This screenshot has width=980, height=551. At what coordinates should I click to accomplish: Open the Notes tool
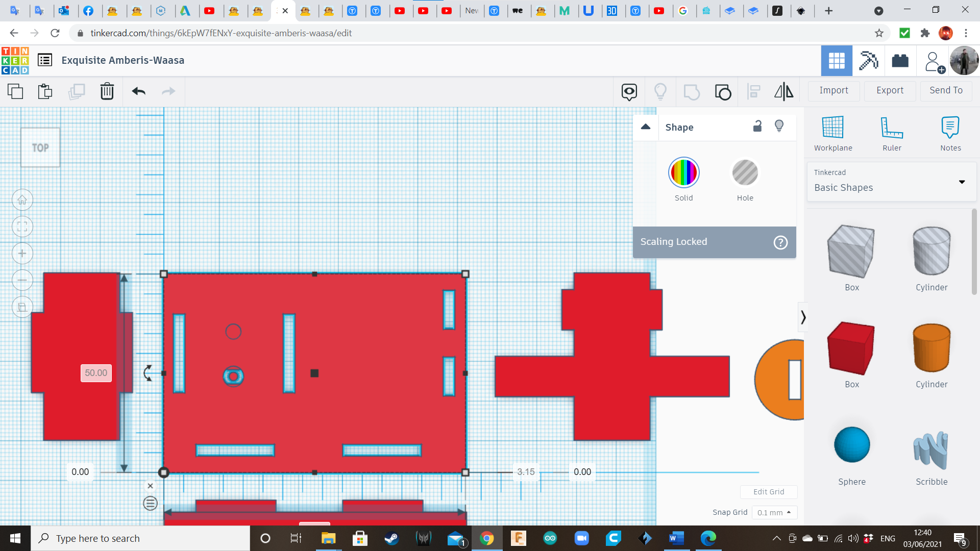[950, 133]
